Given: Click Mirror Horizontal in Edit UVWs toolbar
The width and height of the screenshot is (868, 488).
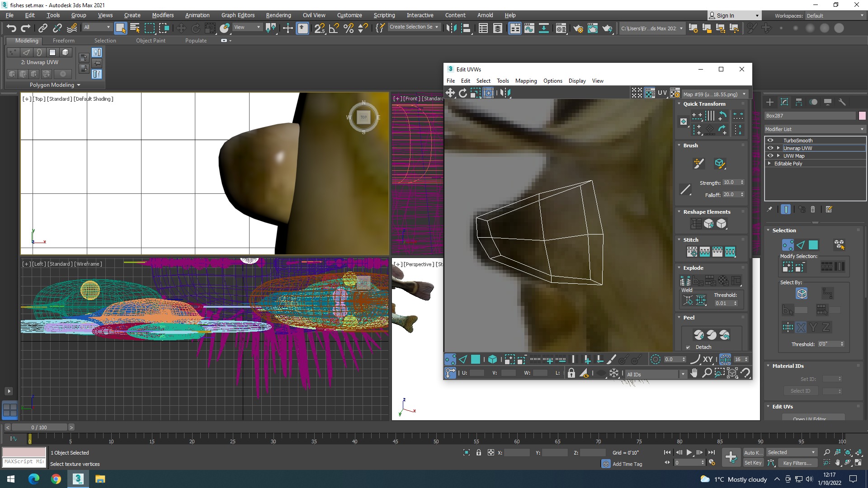Looking at the screenshot, I should click(505, 93).
